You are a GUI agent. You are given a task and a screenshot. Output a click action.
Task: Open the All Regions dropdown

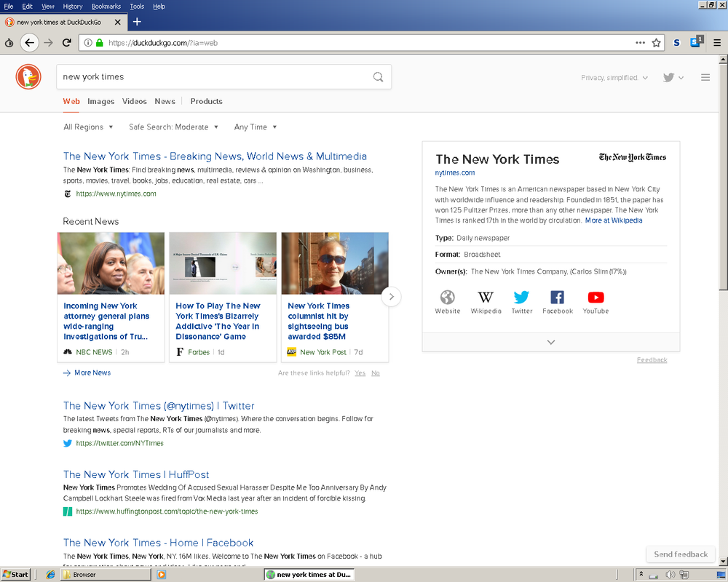(x=88, y=127)
